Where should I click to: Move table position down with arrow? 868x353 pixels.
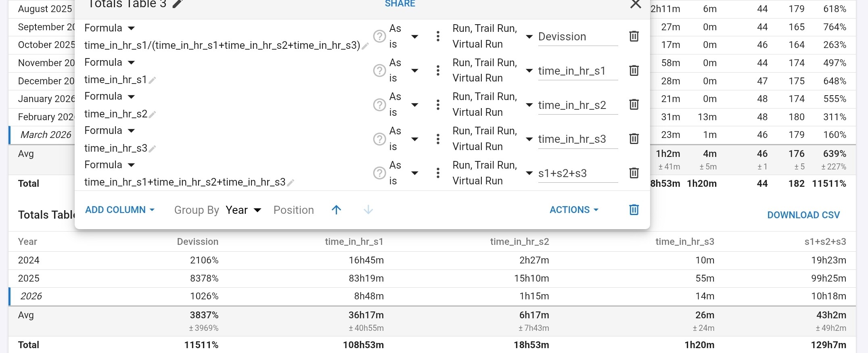pyautogui.click(x=368, y=210)
